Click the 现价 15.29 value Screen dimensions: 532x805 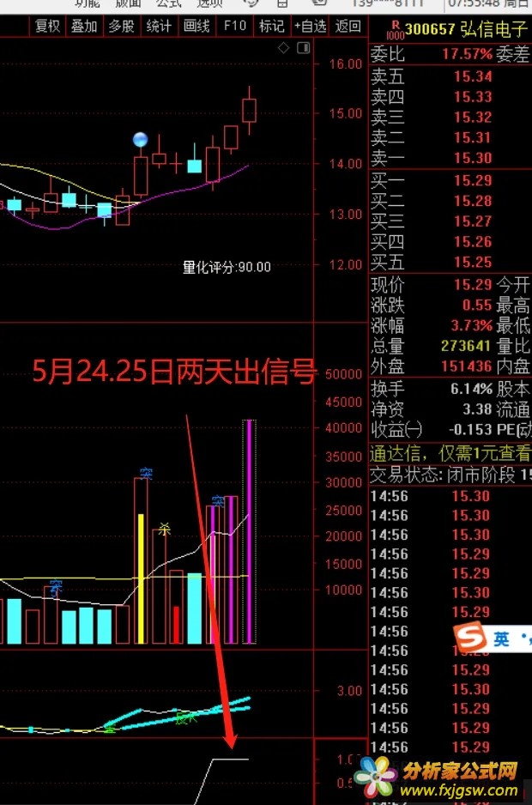pyautogui.click(x=473, y=284)
